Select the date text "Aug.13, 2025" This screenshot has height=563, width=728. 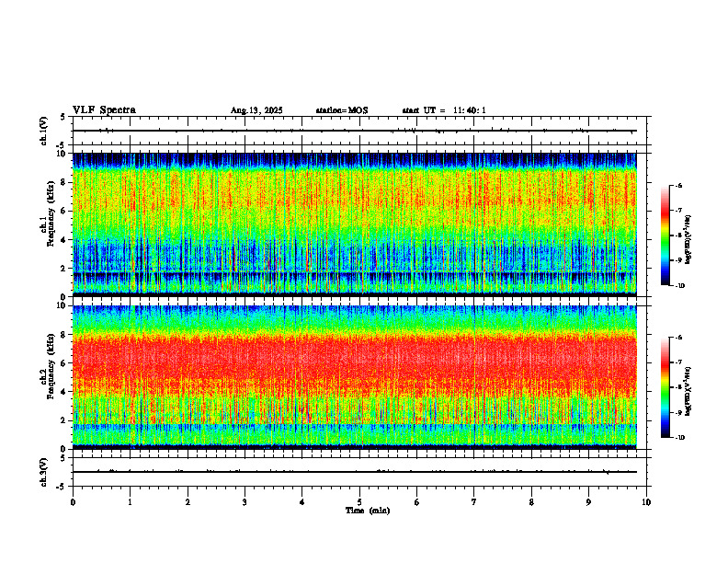(x=256, y=110)
